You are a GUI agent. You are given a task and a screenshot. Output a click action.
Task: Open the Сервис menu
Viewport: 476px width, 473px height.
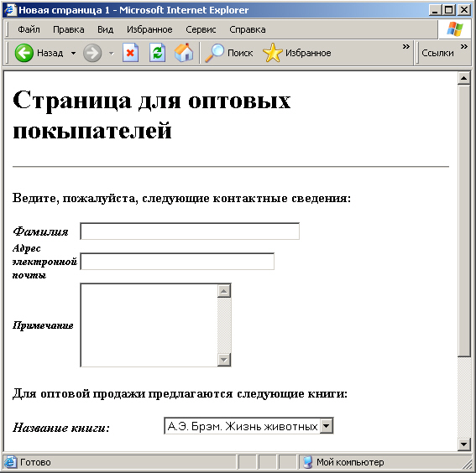pos(201,29)
